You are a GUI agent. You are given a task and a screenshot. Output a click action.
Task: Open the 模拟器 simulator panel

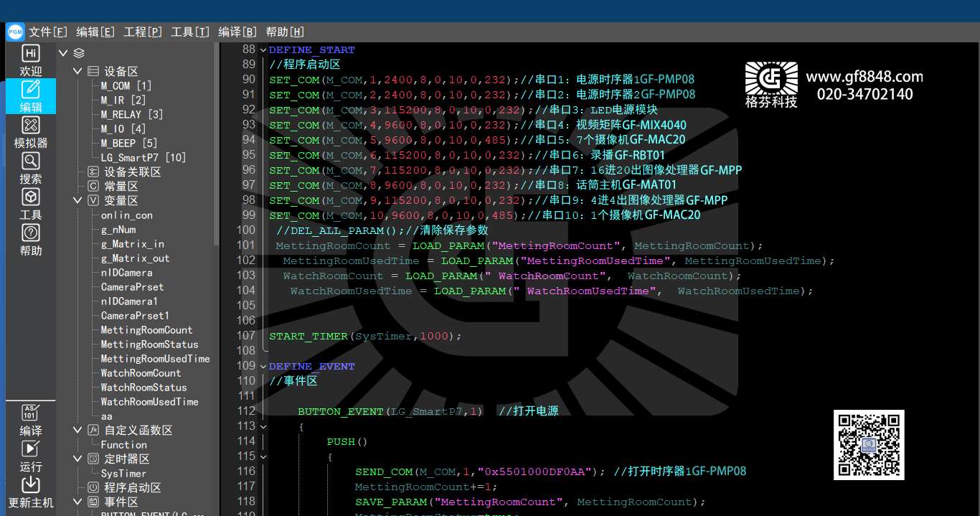pyautogui.click(x=30, y=132)
